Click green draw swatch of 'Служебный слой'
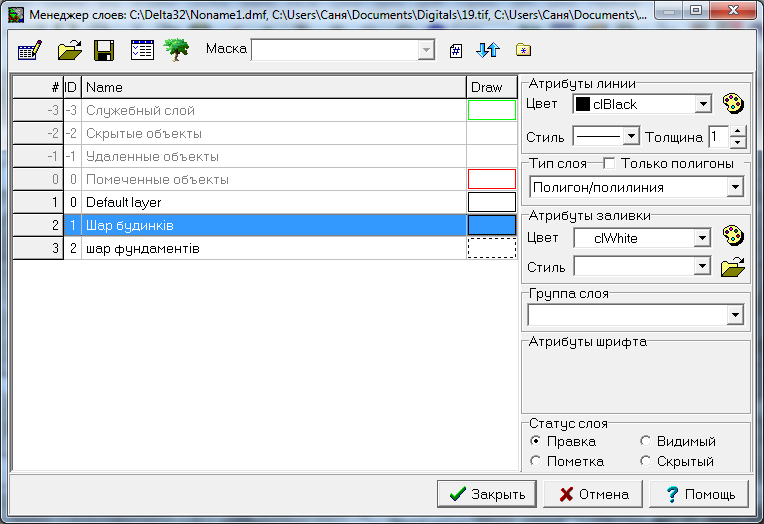 pos(492,110)
